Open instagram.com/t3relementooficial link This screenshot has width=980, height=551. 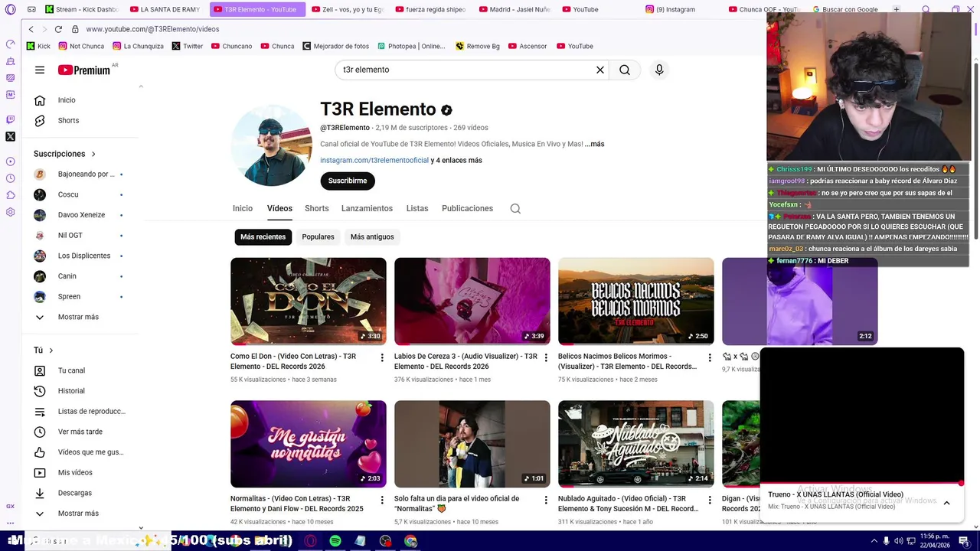(x=374, y=161)
